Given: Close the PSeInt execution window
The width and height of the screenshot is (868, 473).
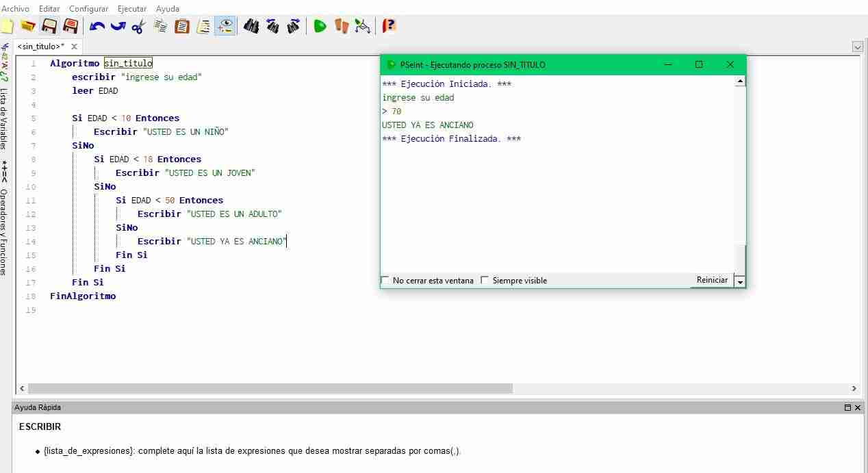Looking at the screenshot, I should click(730, 64).
